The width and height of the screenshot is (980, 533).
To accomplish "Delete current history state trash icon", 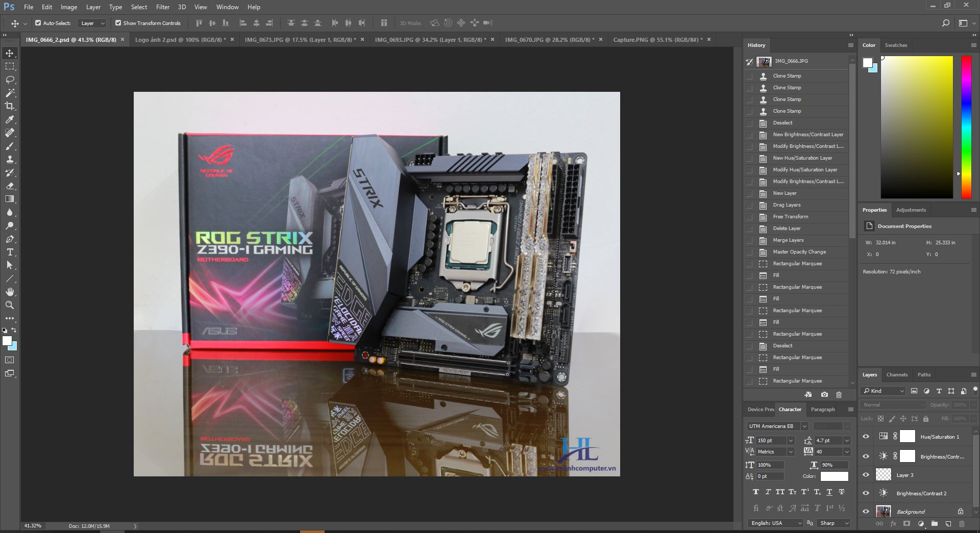I will coord(839,395).
